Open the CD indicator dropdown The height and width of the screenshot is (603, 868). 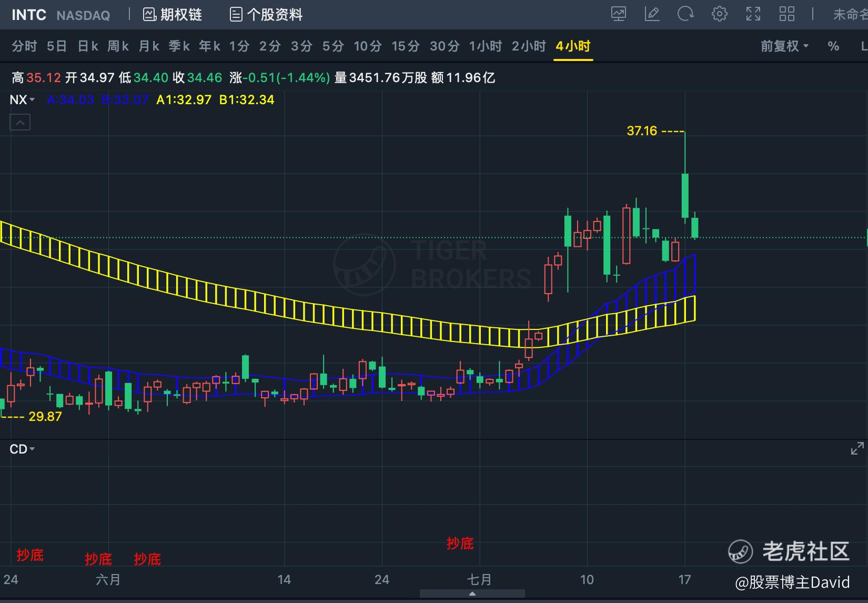coord(22,449)
